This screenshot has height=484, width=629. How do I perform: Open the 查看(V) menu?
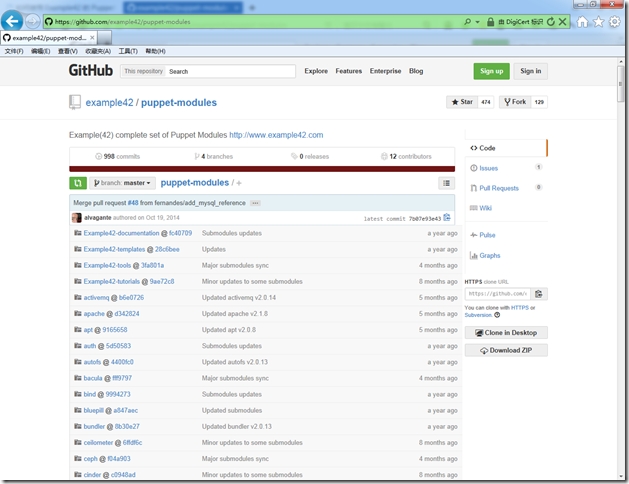click(x=67, y=51)
